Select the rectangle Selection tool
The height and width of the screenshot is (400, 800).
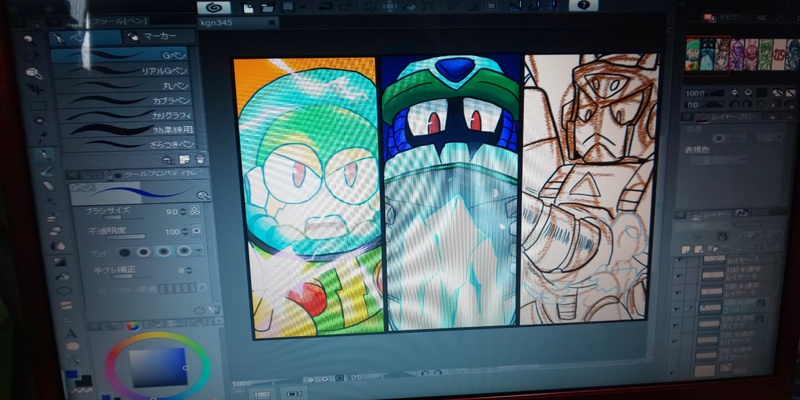(x=38, y=106)
